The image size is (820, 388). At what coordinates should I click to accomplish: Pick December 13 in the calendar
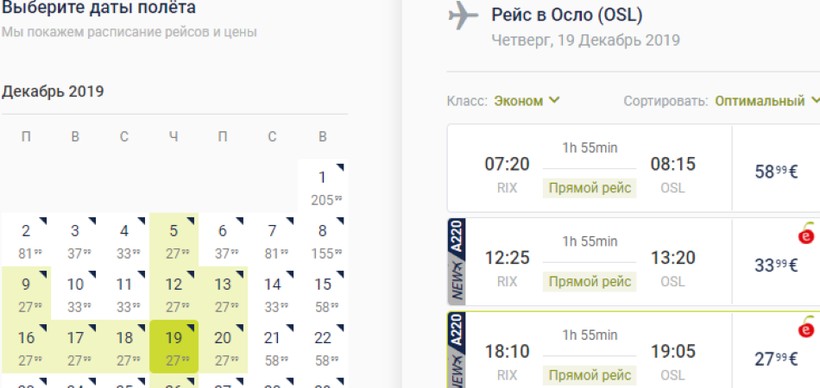pyautogui.click(x=223, y=293)
